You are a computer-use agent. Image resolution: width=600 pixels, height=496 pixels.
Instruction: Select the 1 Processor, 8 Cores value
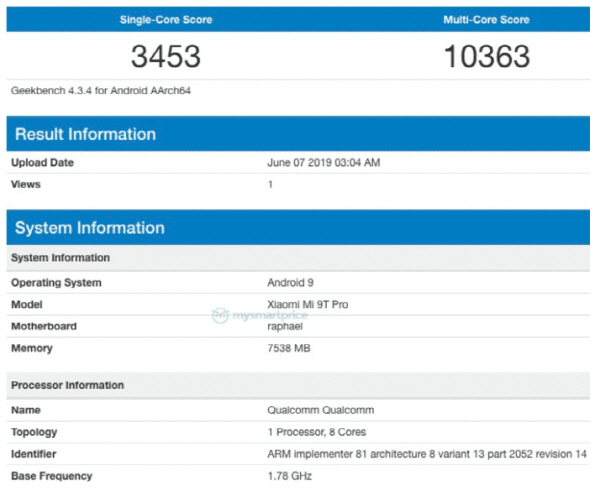317,432
